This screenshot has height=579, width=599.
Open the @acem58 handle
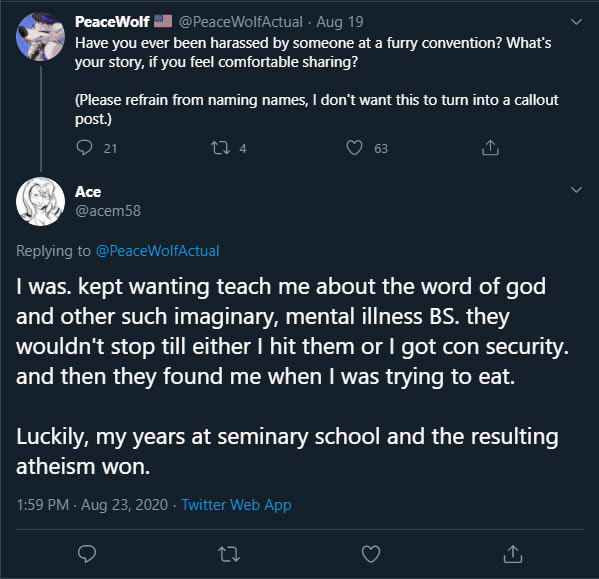click(x=108, y=211)
